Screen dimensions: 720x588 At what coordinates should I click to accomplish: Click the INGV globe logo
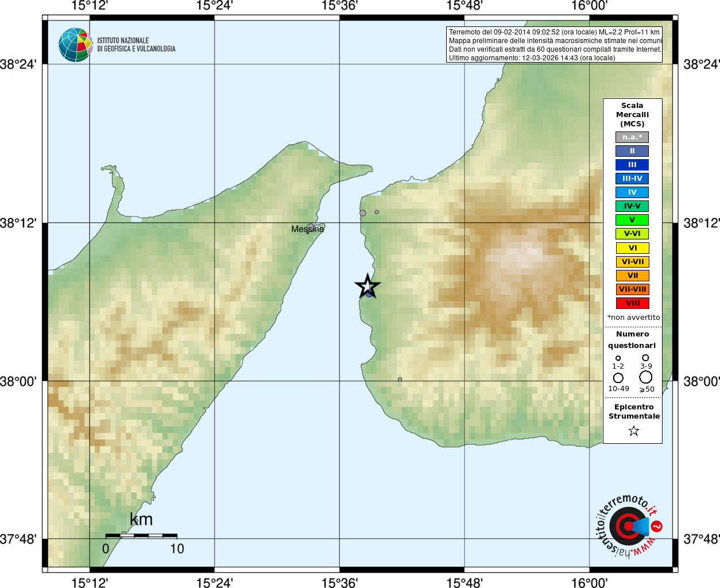click(x=76, y=45)
